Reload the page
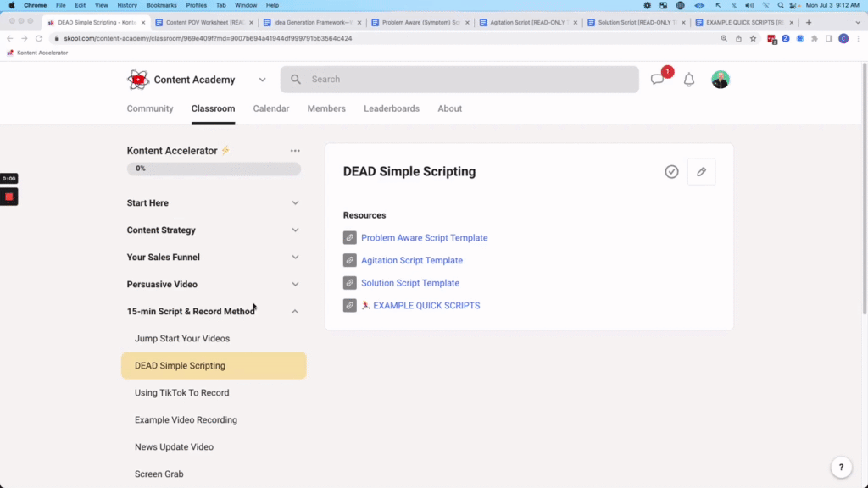 click(39, 38)
